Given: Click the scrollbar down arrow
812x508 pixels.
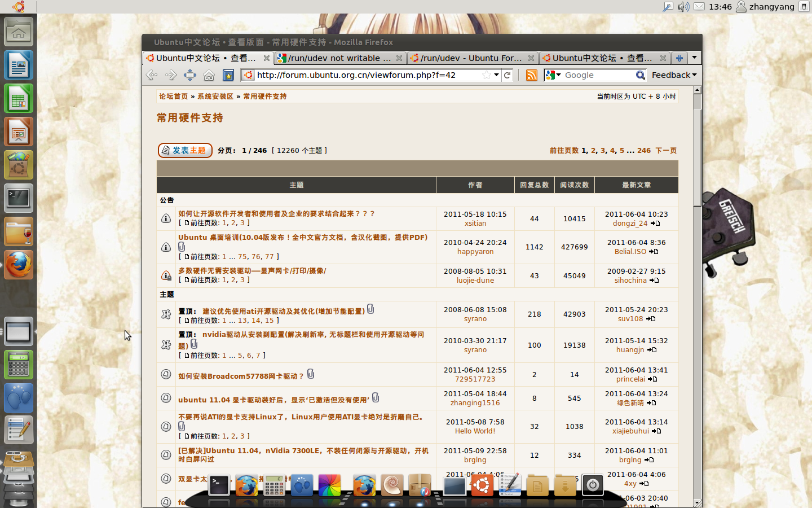Looking at the screenshot, I should tap(698, 503).
